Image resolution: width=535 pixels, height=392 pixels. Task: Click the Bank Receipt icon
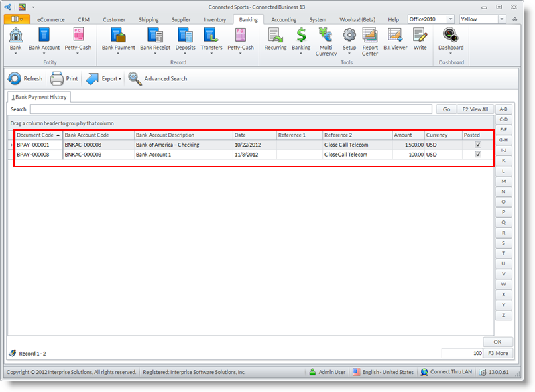(x=155, y=37)
